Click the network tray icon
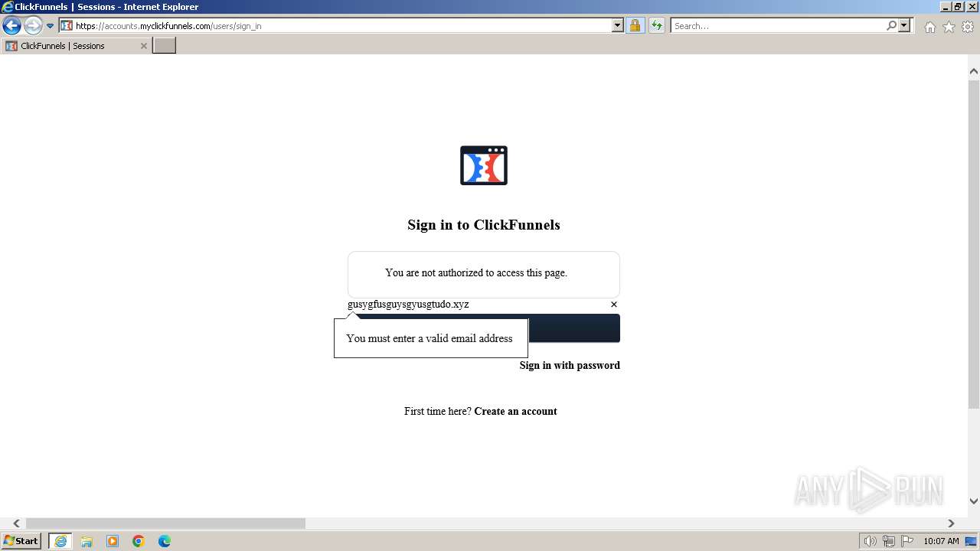Screen dimensions: 980x551 (889, 541)
